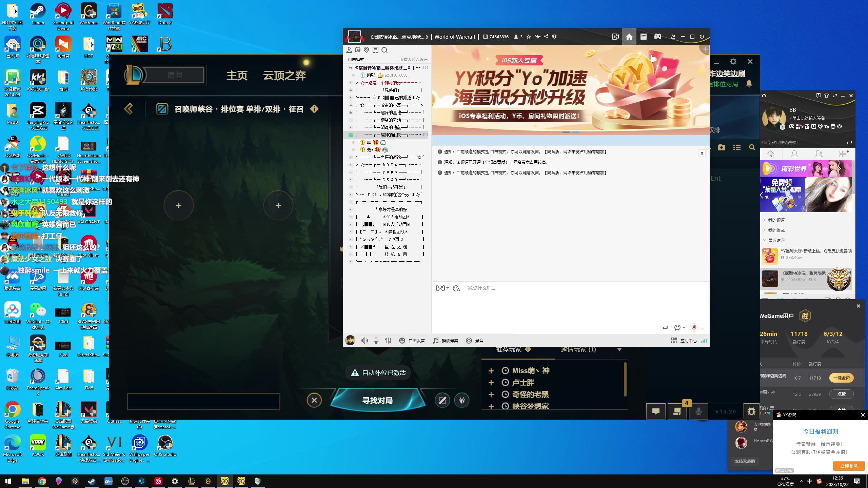Open the home icon in YY channel title bar
The image size is (868, 488).
coord(629,37)
